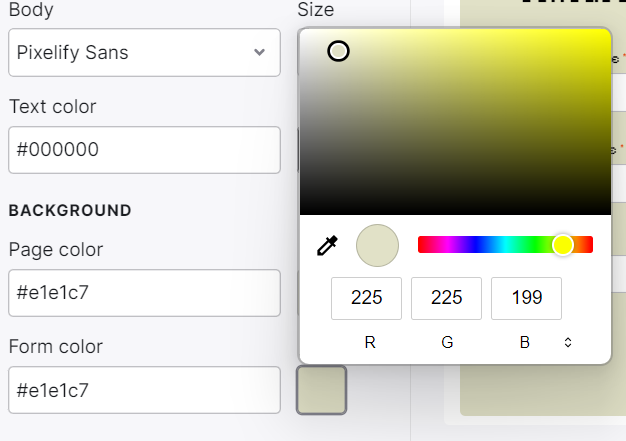The image size is (626, 441).
Task: Click the round color preview circle
Action: (377, 245)
